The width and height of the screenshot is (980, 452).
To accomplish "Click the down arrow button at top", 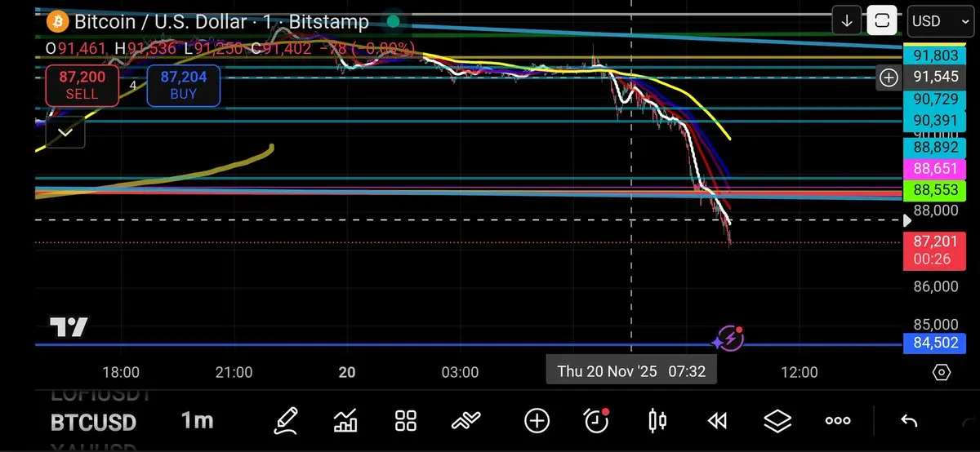I will click(847, 21).
